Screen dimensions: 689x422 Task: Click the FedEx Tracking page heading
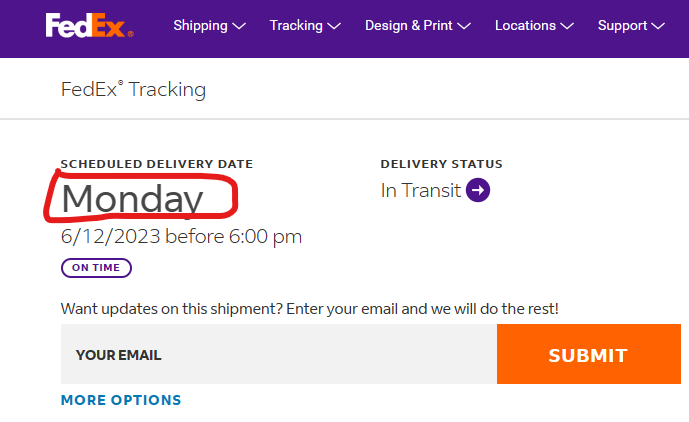[x=133, y=89]
